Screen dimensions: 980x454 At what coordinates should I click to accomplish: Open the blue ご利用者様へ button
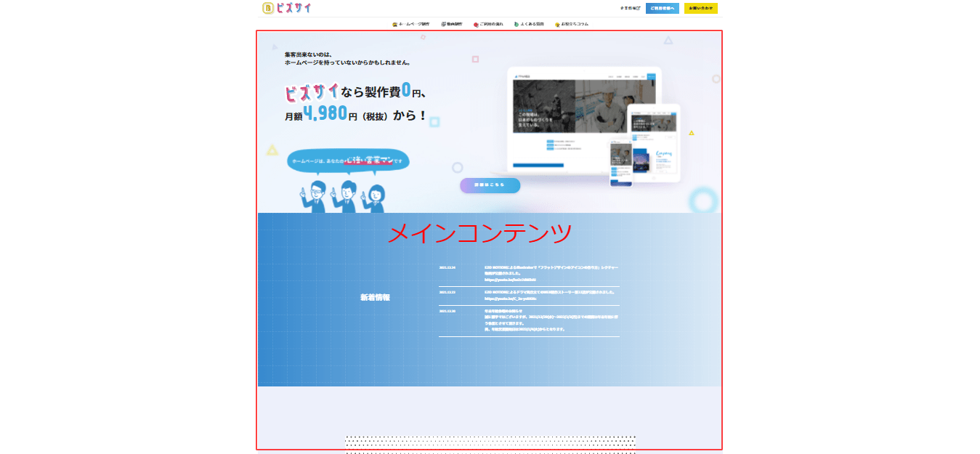(662, 9)
